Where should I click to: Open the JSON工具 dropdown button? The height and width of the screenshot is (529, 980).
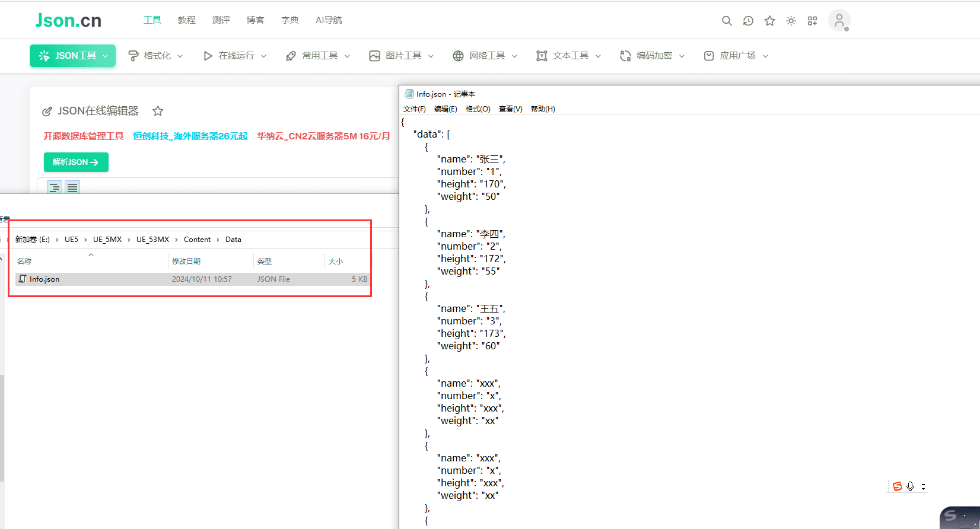[72, 56]
